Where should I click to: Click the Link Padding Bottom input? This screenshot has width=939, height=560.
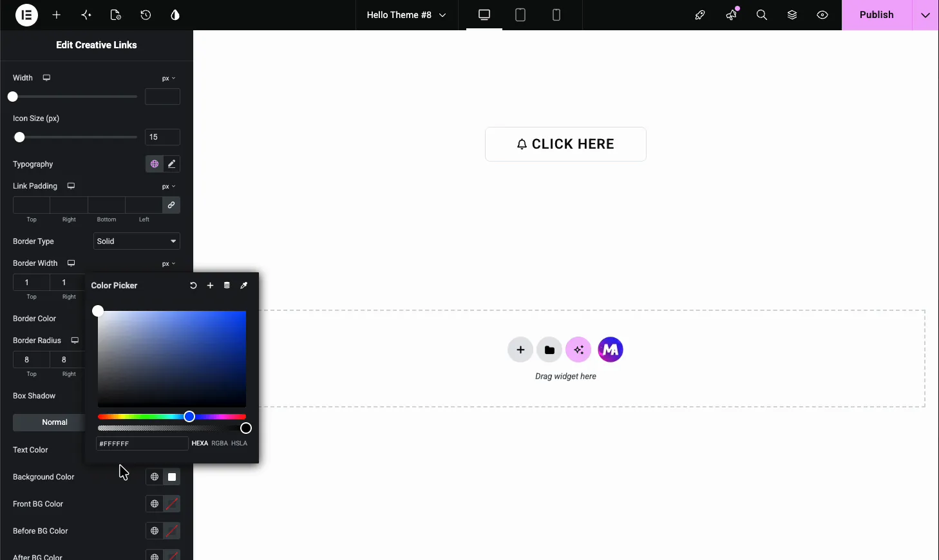(106, 205)
